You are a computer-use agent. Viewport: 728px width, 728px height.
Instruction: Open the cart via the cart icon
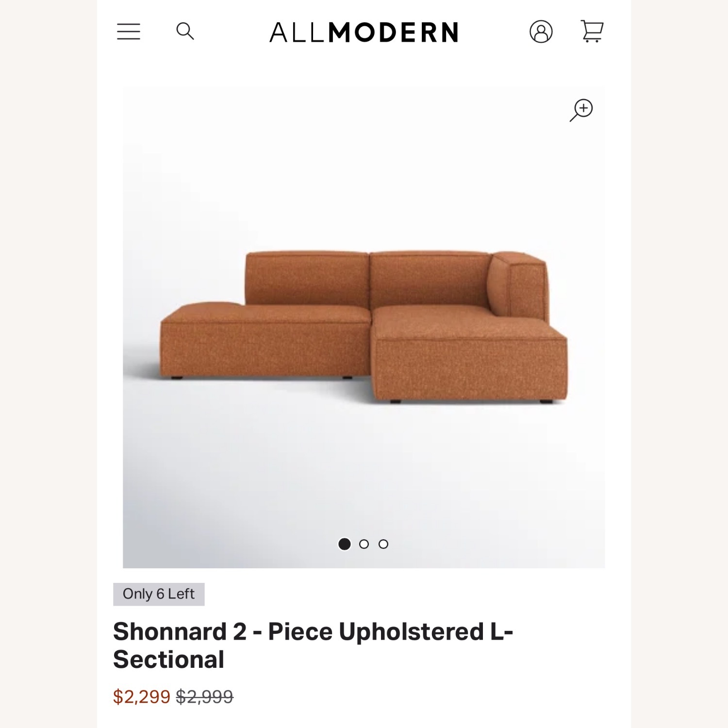pos(592,31)
